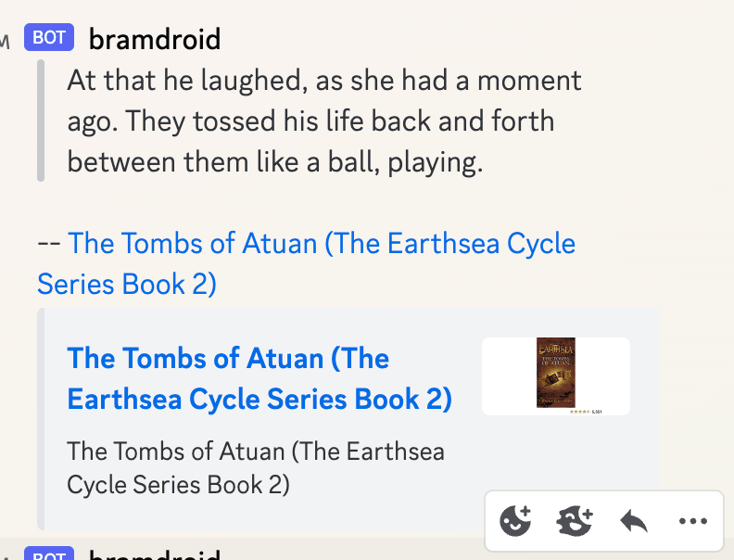Open the top bramdroid username profile
This screenshot has height=560, width=734.
(x=155, y=39)
